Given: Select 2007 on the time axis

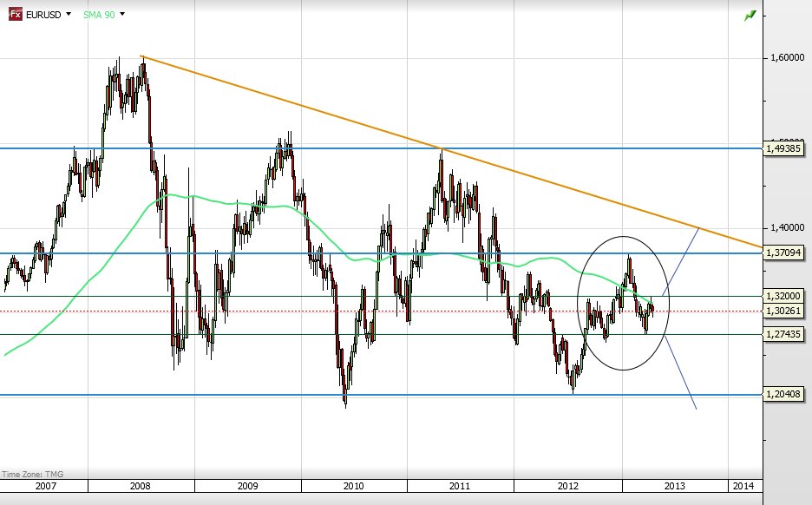Looking at the screenshot, I should 46,486.
